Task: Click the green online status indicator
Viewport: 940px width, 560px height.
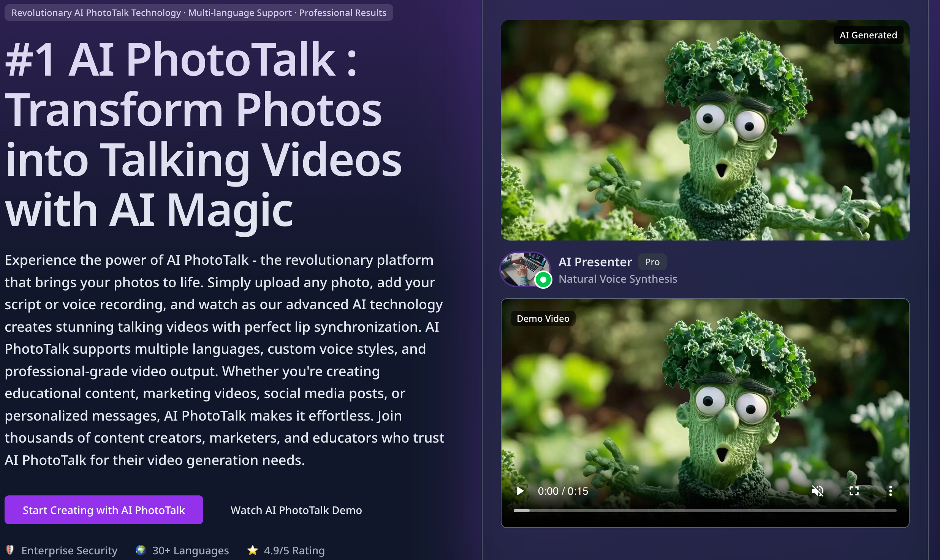Action: tap(543, 280)
